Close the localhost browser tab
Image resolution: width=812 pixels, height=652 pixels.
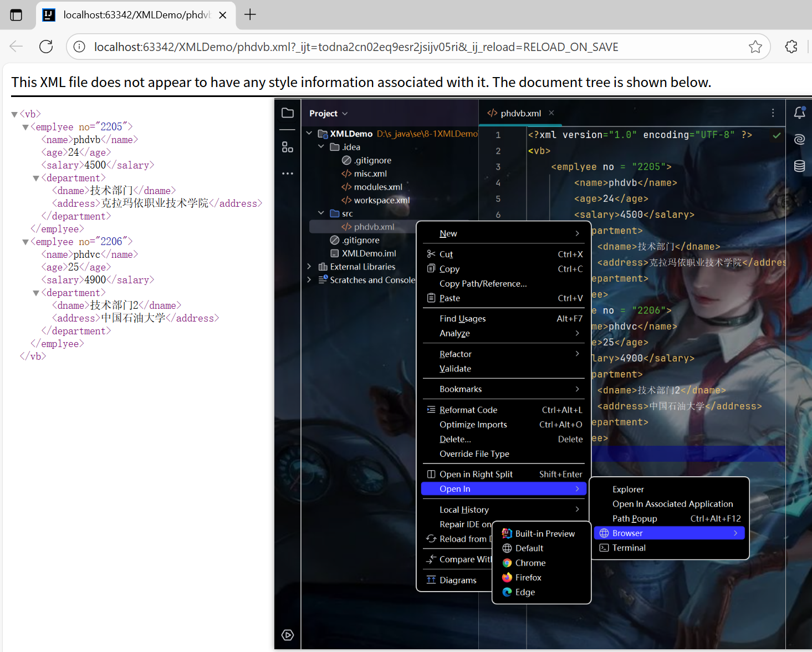coord(222,15)
